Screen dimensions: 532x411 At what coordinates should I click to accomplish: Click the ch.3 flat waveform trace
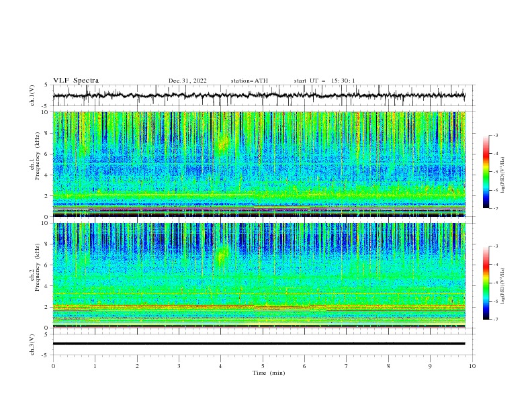[x=259, y=344]
